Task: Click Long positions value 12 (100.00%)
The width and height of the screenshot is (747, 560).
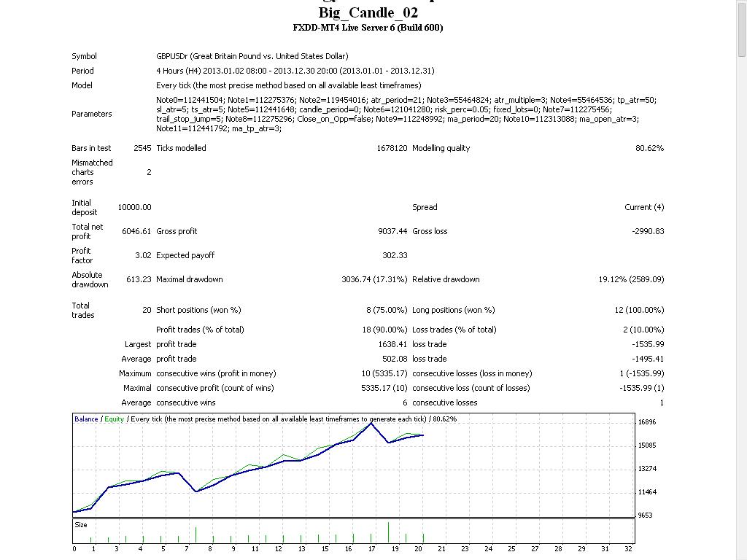Action: (x=639, y=310)
